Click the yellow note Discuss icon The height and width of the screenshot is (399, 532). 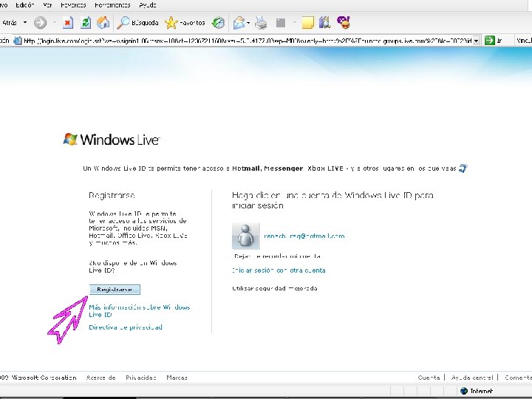307,23
